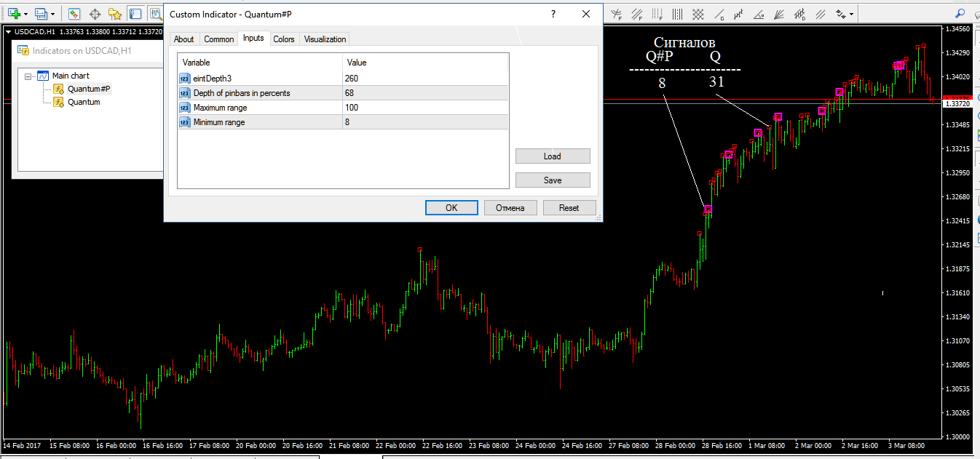Toggle the Navigator folder-star icon
The image size is (980, 459).
click(115, 13)
